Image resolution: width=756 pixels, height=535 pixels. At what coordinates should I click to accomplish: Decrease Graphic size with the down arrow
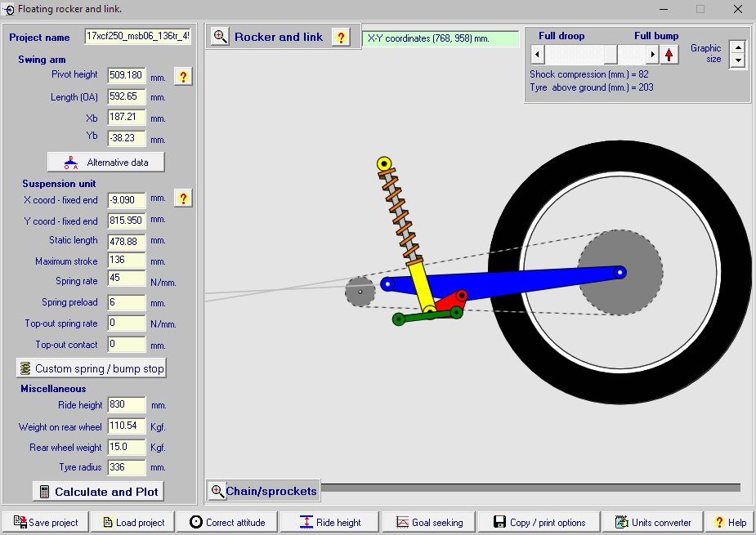[738, 61]
